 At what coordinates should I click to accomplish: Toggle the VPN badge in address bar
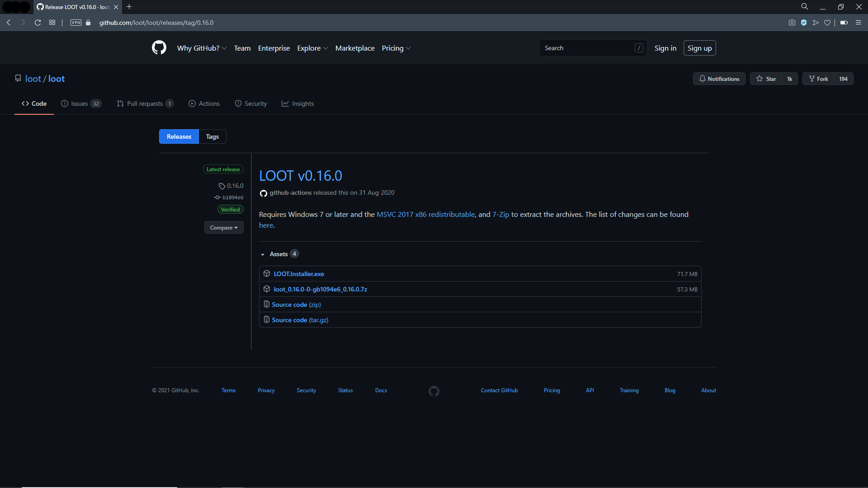click(76, 23)
